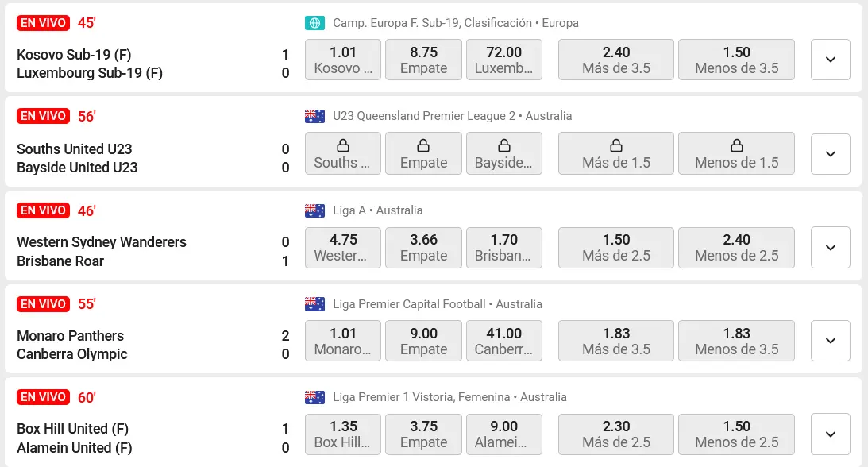Select Brisbane Roar win odds 1.70
This screenshot has height=467, width=868.
[x=503, y=247]
